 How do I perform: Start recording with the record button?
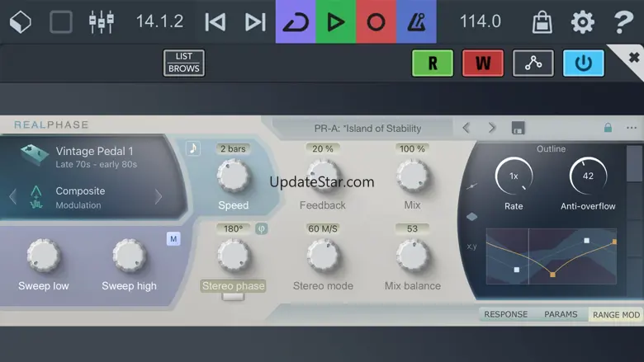pos(376,21)
